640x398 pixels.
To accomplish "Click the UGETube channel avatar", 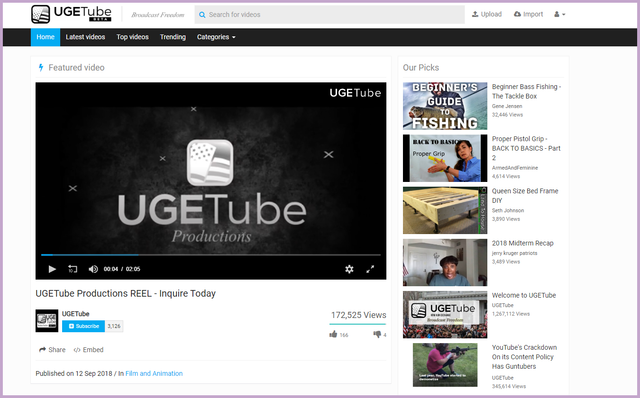I will pos(47,320).
